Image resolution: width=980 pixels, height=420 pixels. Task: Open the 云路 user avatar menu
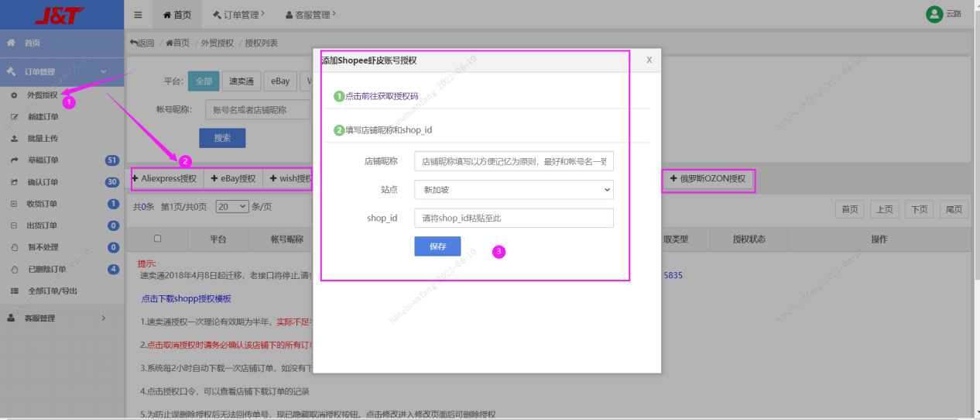(x=944, y=14)
